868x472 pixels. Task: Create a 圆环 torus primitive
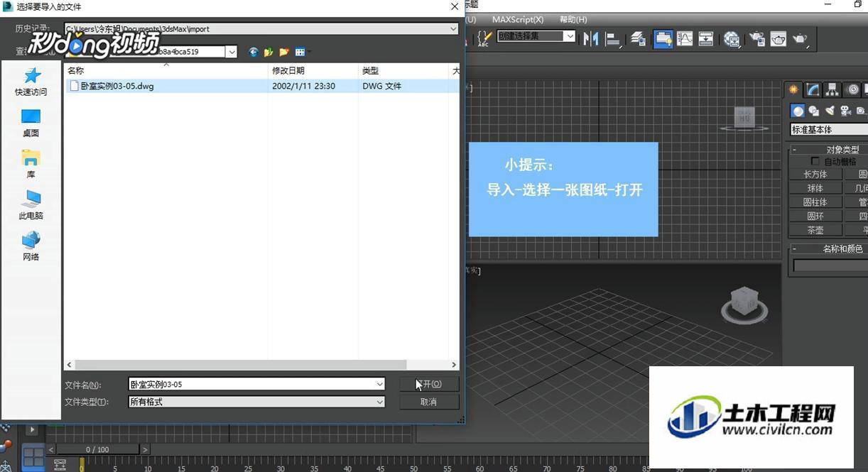(815, 216)
